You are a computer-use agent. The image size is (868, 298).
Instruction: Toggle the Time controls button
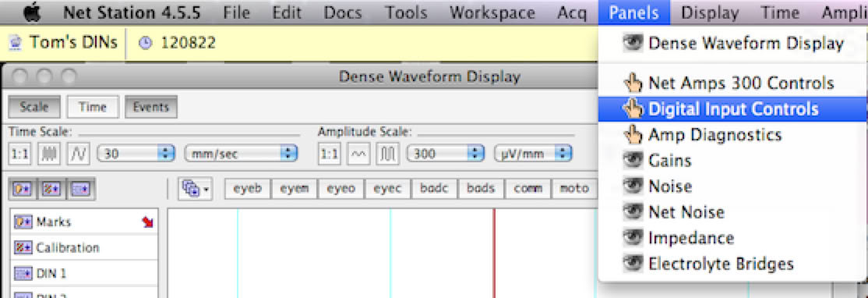click(x=93, y=107)
